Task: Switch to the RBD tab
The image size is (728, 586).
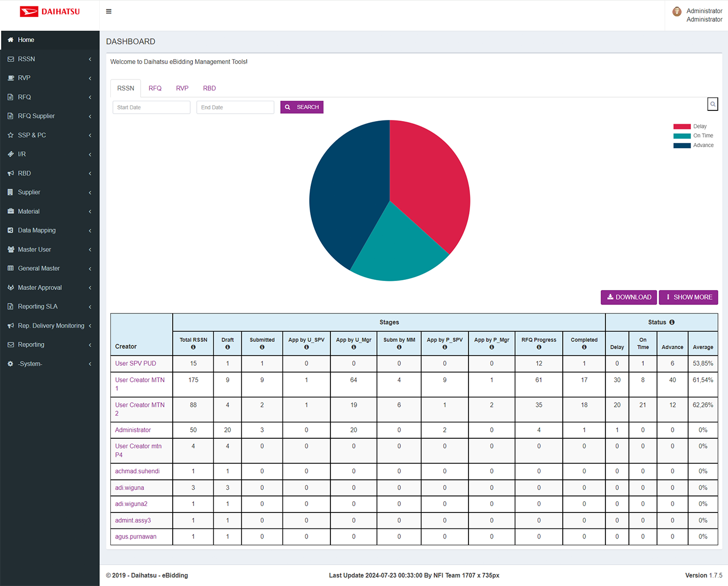Action: (x=209, y=89)
